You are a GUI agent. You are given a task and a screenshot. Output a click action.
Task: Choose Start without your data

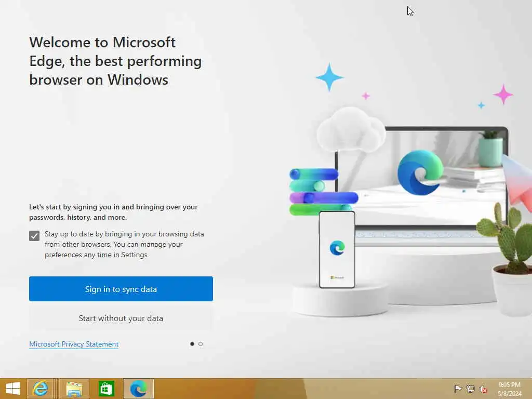[x=121, y=318]
